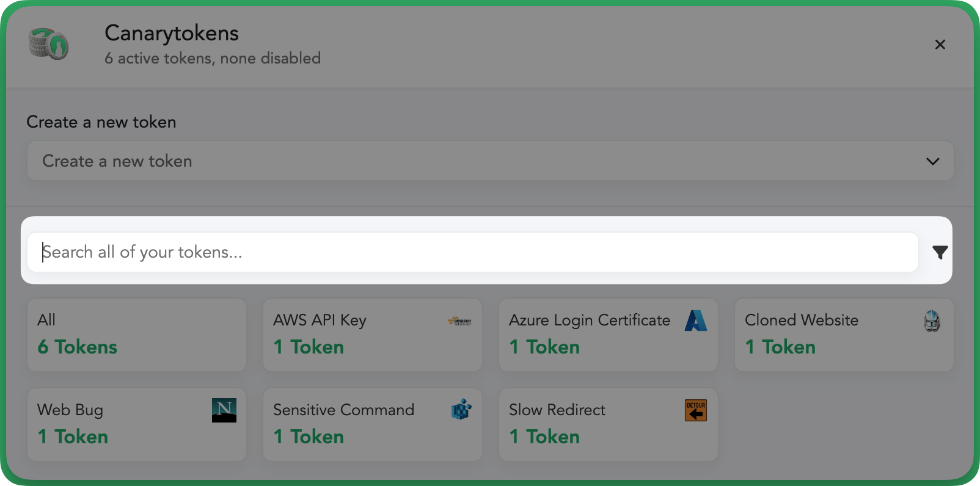Click the Detour sign icon on Slow Redirect
This screenshot has height=486, width=980.
coord(696,410)
